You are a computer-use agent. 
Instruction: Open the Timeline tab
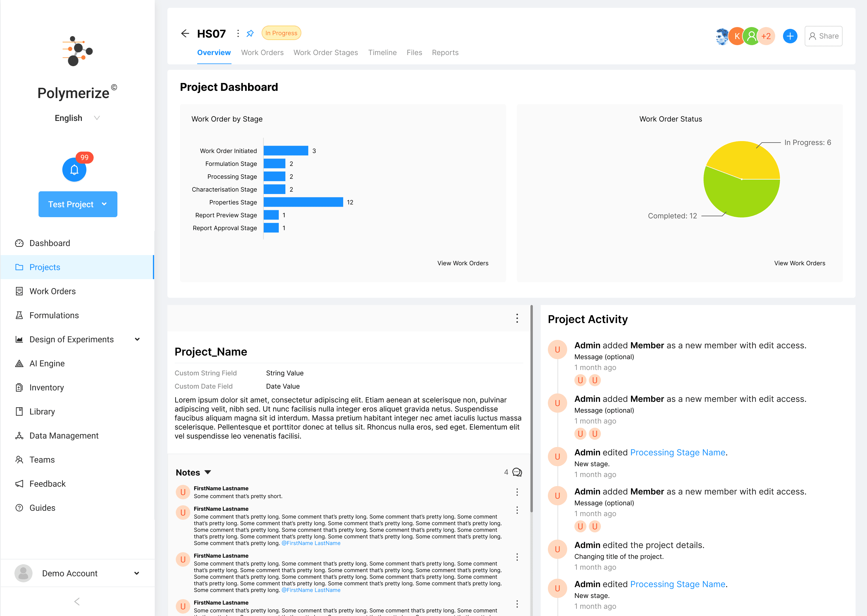(382, 53)
